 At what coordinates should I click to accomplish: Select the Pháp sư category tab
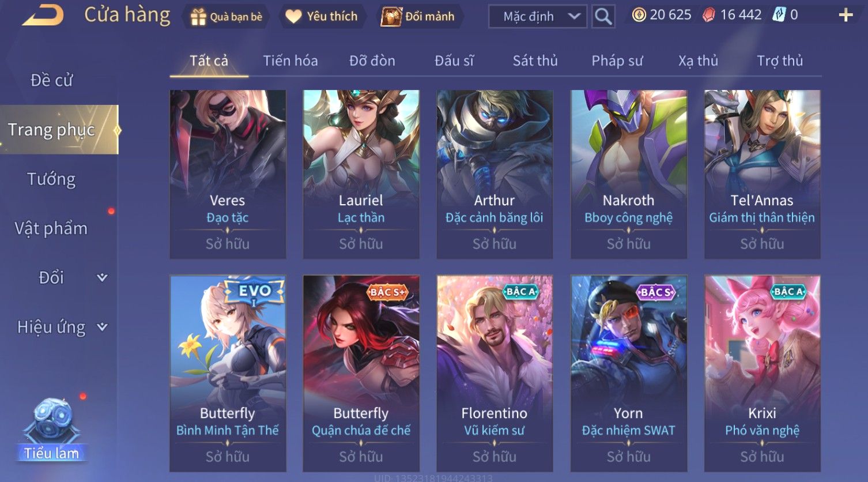coord(617,61)
